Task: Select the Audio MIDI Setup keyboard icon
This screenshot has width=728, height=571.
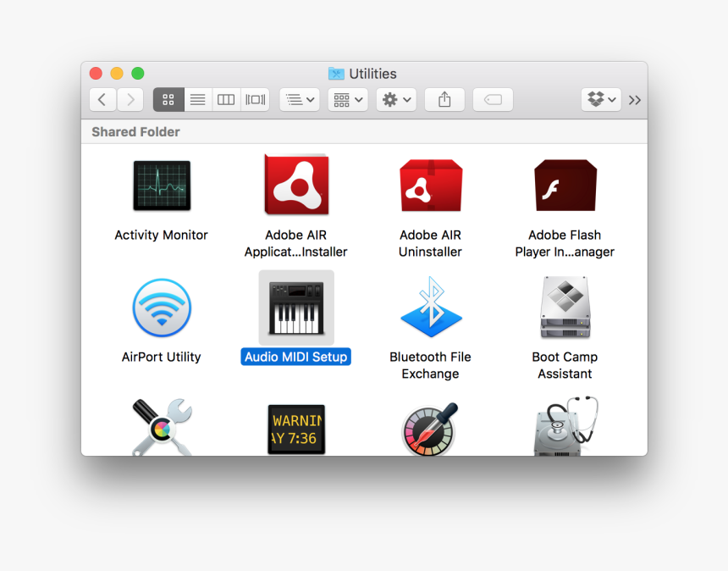Action: (x=296, y=308)
